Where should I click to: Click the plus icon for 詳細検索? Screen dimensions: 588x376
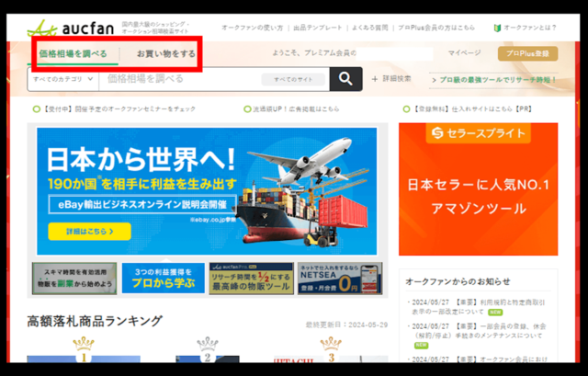pos(374,79)
